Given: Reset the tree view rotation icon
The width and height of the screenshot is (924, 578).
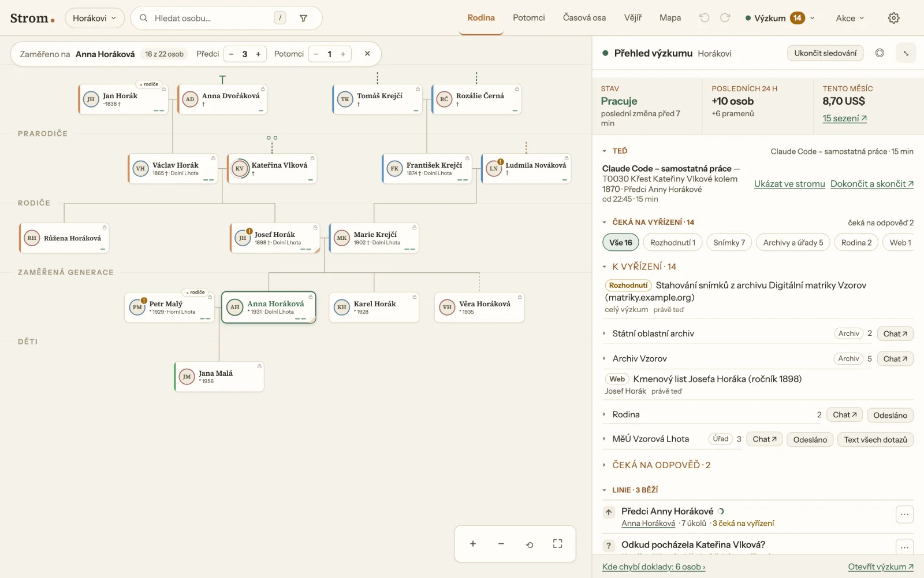Looking at the screenshot, I should click(530, 544).
